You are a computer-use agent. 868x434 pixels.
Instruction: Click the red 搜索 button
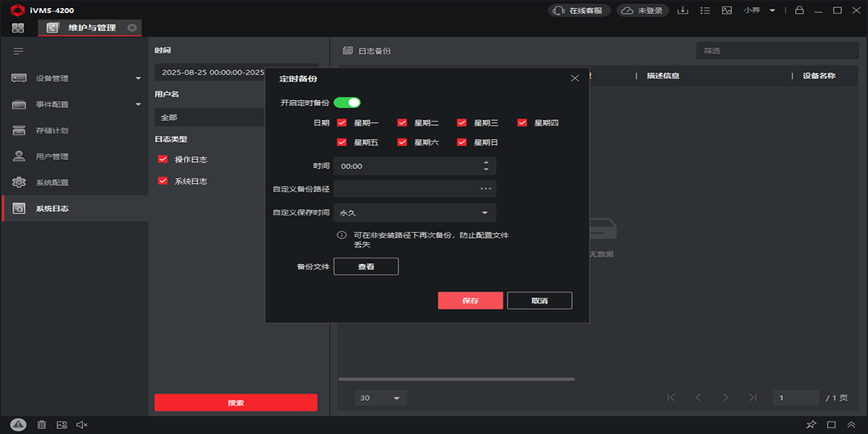pos(236,403)
